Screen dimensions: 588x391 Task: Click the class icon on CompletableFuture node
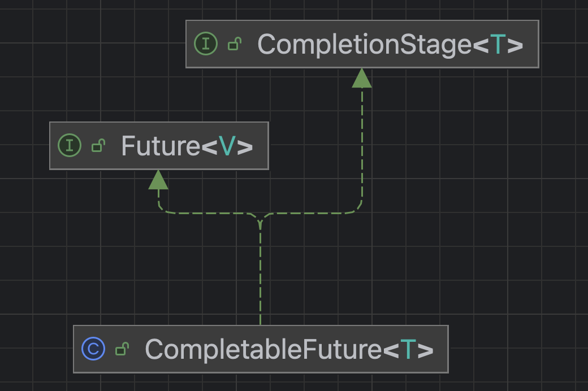coord(93,349)
